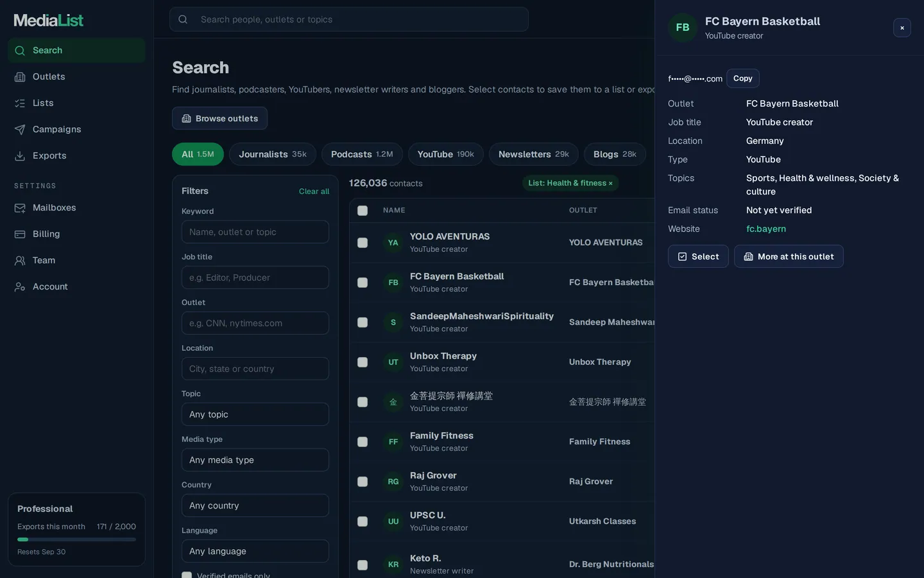Switch to the Podcasts tab

pos(362,154)
